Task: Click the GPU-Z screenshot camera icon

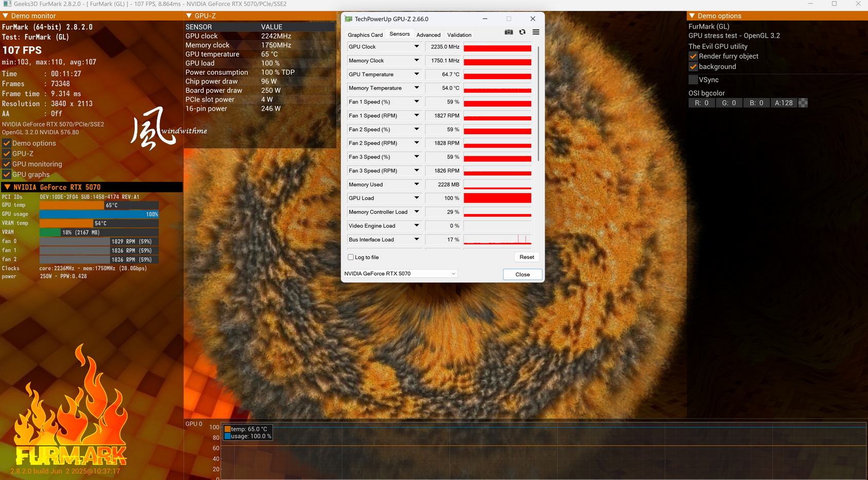Action: (x=509, y=32)
